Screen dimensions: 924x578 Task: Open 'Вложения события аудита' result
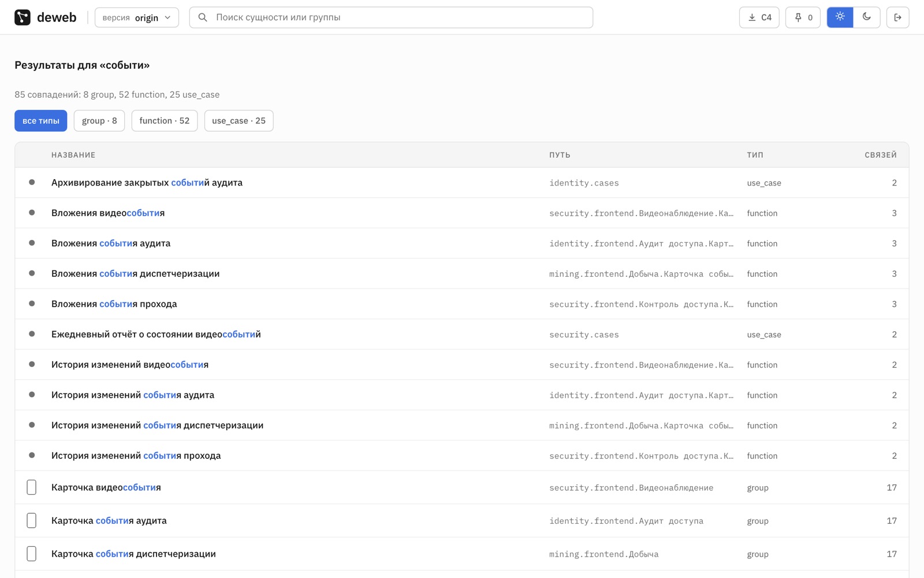tap(462, 243)
